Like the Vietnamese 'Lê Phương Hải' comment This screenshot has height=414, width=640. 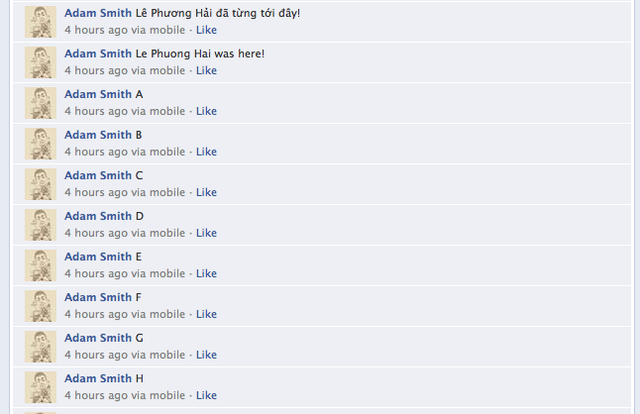point(206,30)
